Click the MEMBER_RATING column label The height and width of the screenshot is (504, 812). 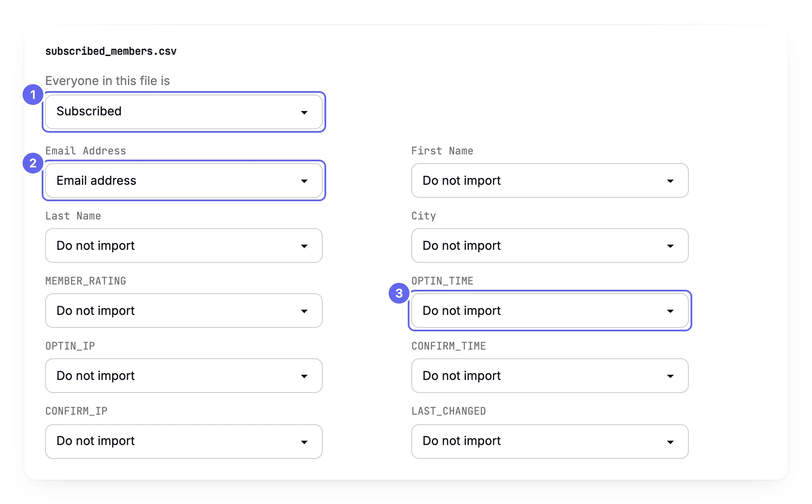pyautogui.click(x=86, y=281)
